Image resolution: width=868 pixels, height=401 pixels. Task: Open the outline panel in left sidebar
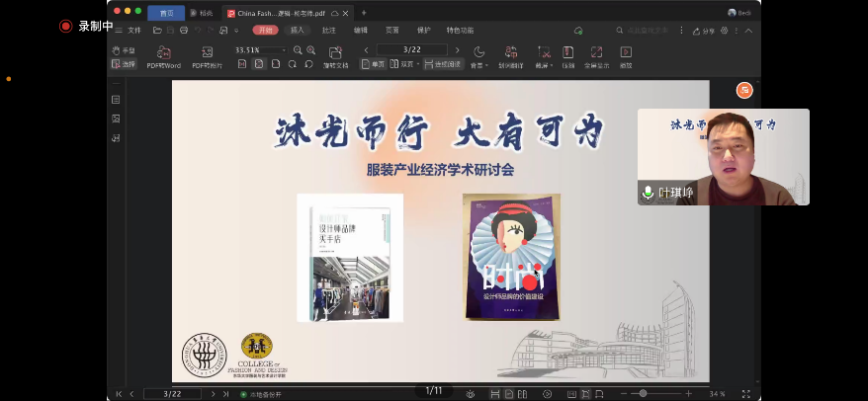click(x=116, y=100)
